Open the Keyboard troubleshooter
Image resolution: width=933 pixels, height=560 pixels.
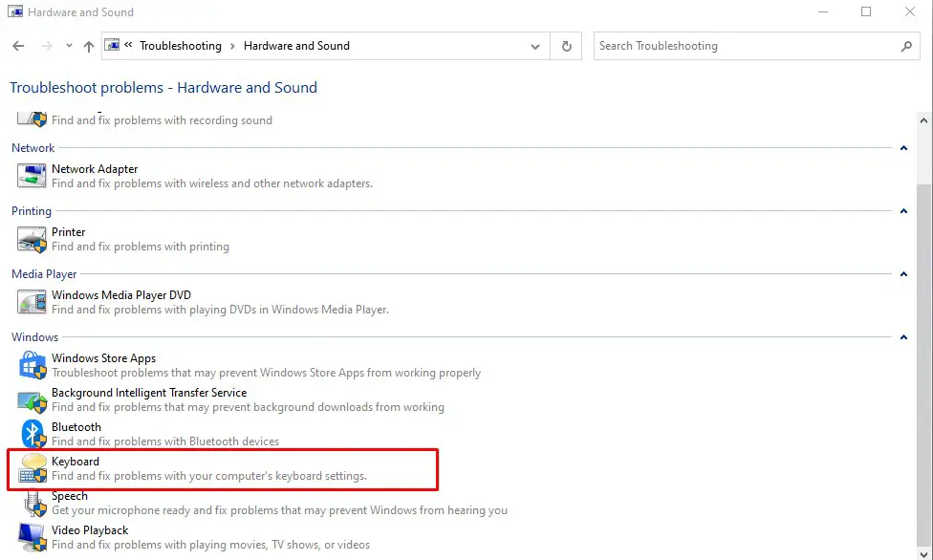(76, 462)
